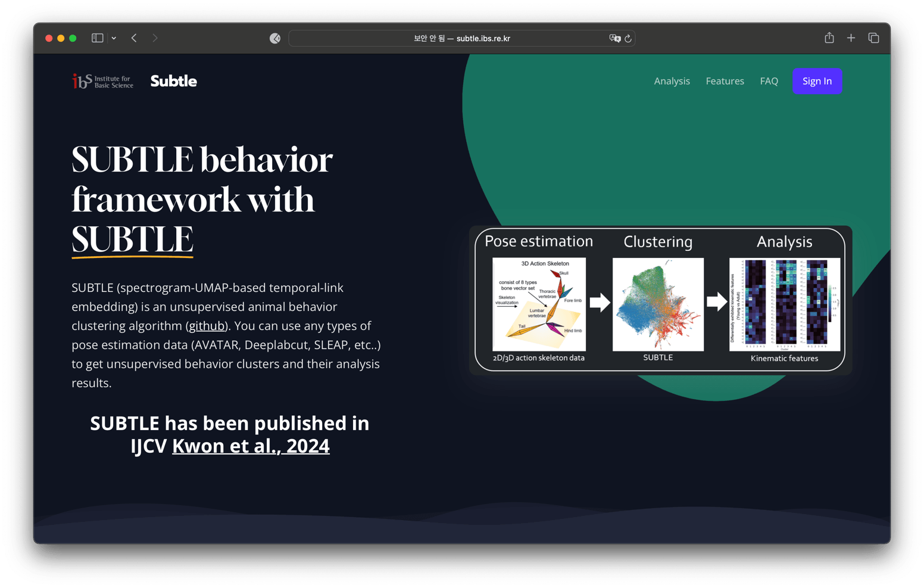
Task: Click the Subtle brand logo text
Action: tap(173, 81)
